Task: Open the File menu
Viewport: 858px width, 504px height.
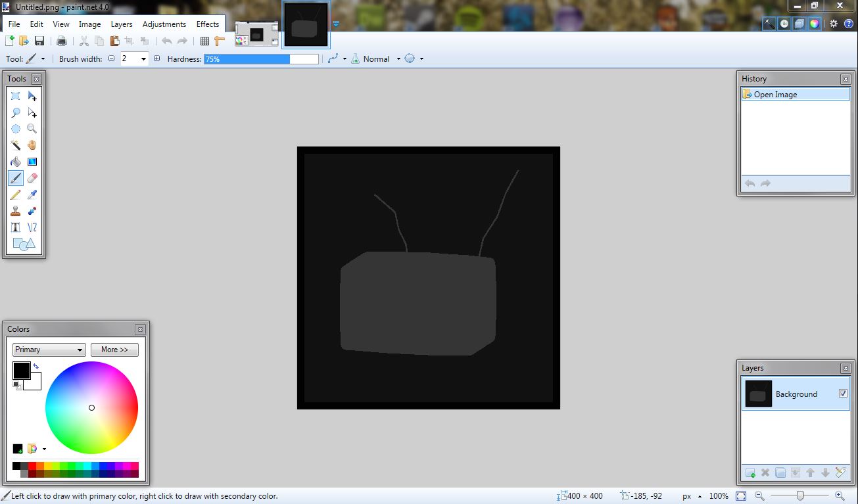Action: click(x=14, y=24)
